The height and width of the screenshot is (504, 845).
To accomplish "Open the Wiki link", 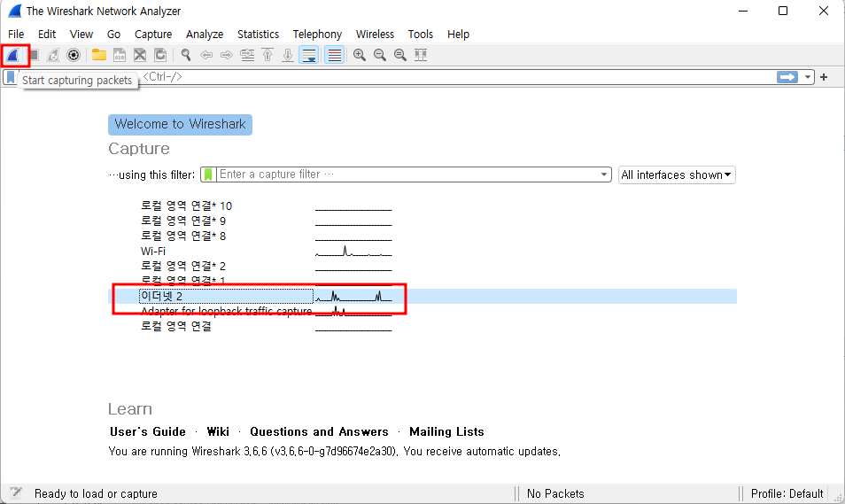I will (218, 431).
